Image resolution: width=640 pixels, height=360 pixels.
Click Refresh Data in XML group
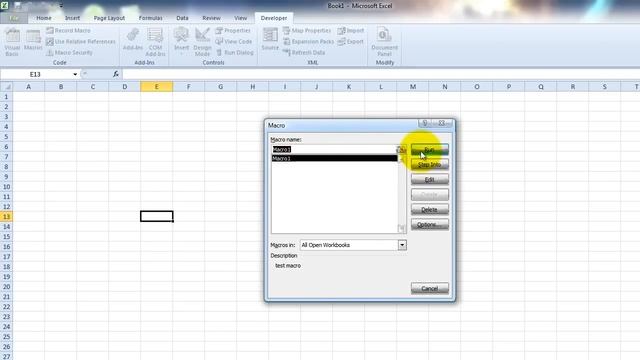pyautogui.click(x=304, y=53)
